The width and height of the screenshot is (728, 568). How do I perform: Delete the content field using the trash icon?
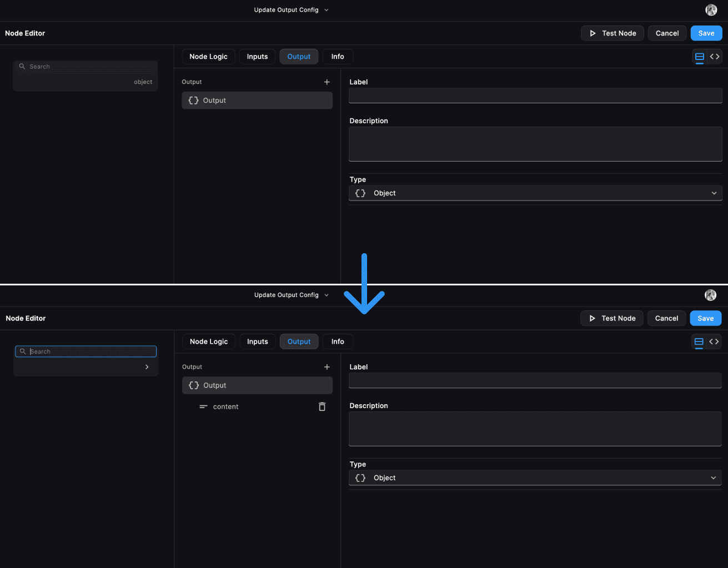pos(322,406)
